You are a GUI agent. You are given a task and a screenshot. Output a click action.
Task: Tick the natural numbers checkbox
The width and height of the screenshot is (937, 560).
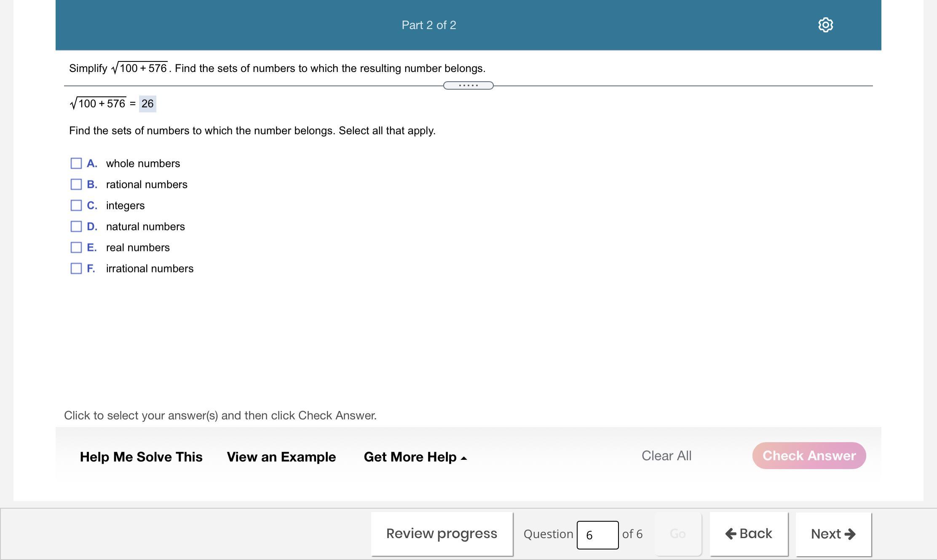click(76, 227)
